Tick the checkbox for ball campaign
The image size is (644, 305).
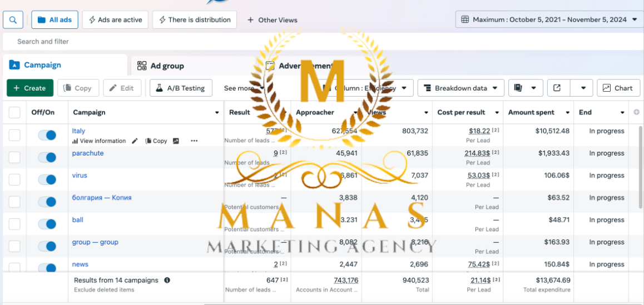pyautogui.click(x=14, y=224)
